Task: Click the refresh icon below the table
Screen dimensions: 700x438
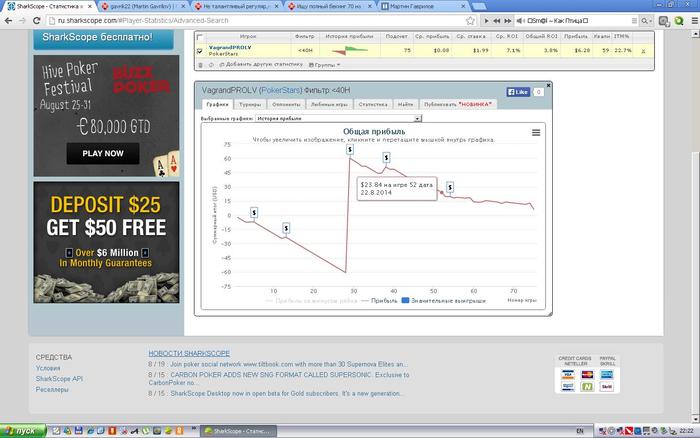Action: [211, 65]
